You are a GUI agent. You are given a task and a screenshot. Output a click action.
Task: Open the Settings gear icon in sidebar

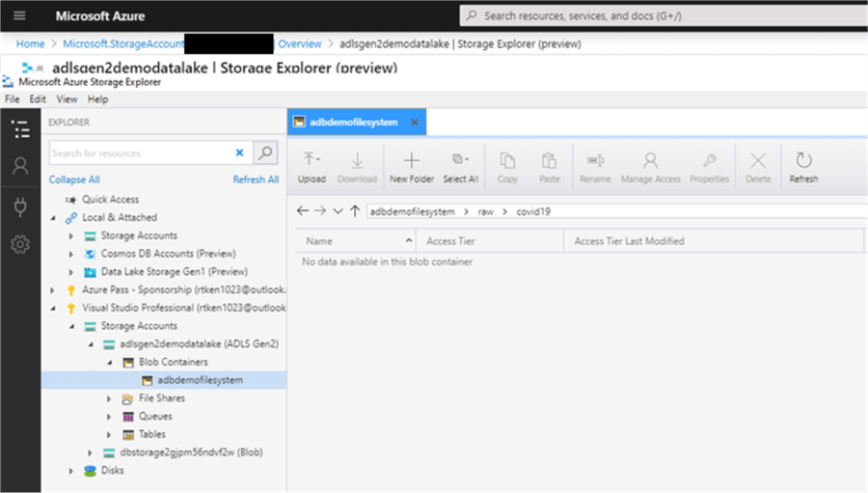click(x=20, y=244)
